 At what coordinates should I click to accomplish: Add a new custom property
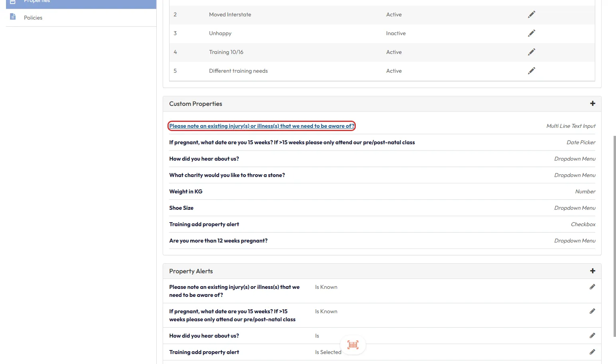(592, 103)
